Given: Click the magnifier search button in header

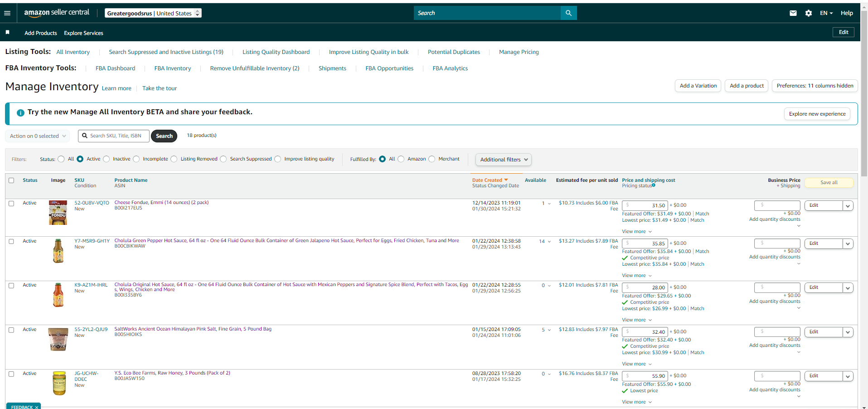Looking at the screenshot, I should (568, 13).
